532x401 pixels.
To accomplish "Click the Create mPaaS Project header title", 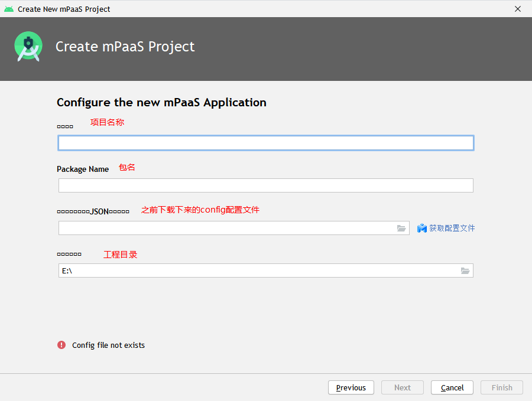I will tap(125, 47).
